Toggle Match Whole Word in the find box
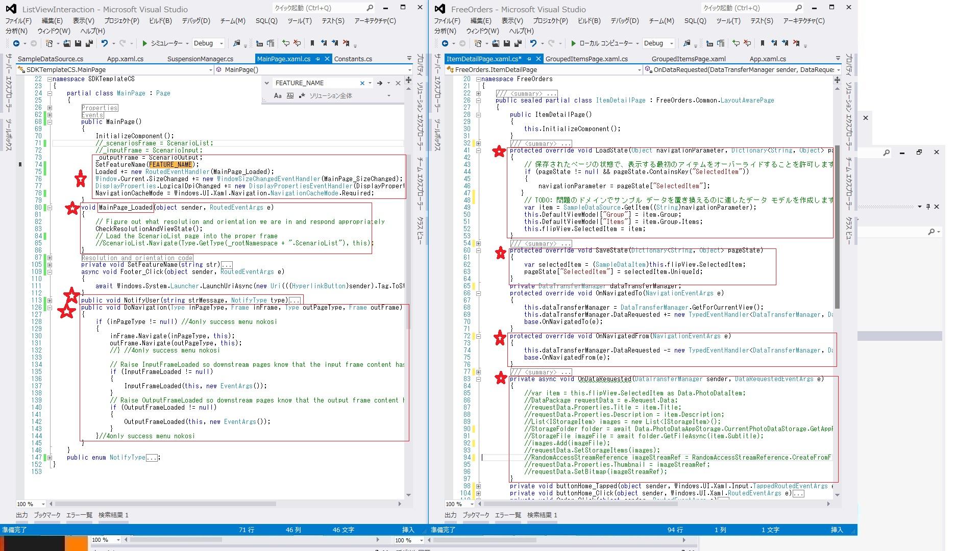Image resolution: width=980 pixels, height=551 pixels. pos(290,96)
